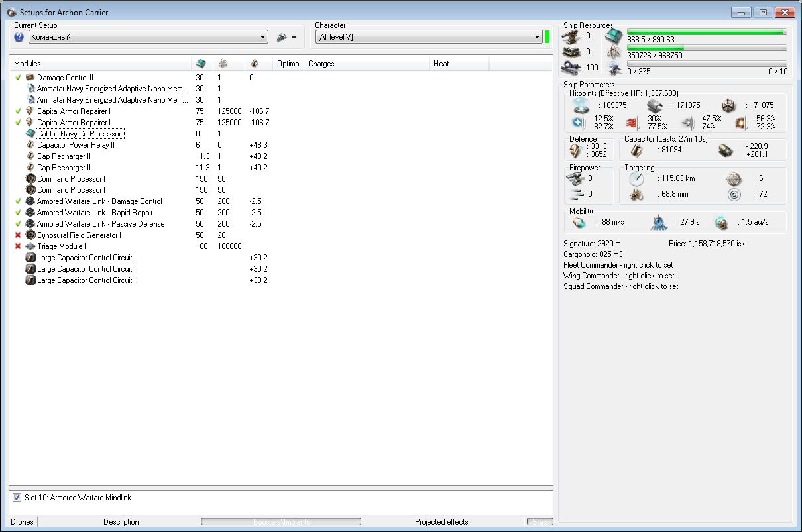Click the Effective HP 1,337,600 label
Viewport: 802px width, 532px height.
coord(624,93)
